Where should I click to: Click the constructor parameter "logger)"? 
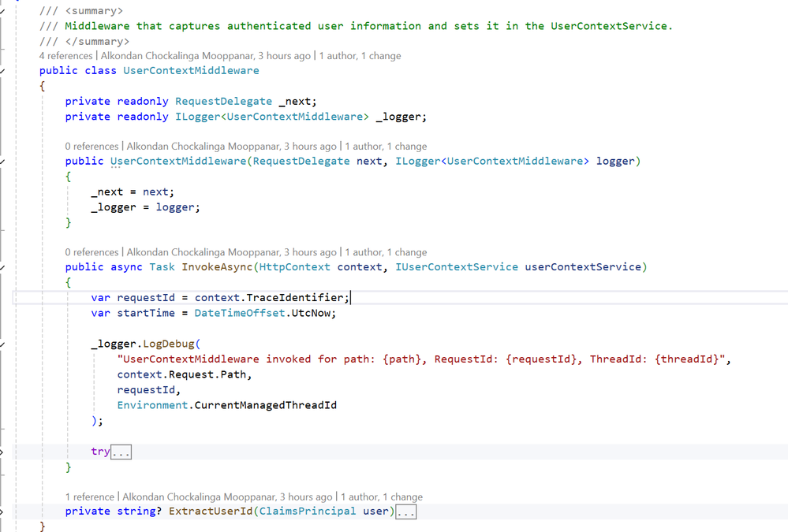coord(618,162)
